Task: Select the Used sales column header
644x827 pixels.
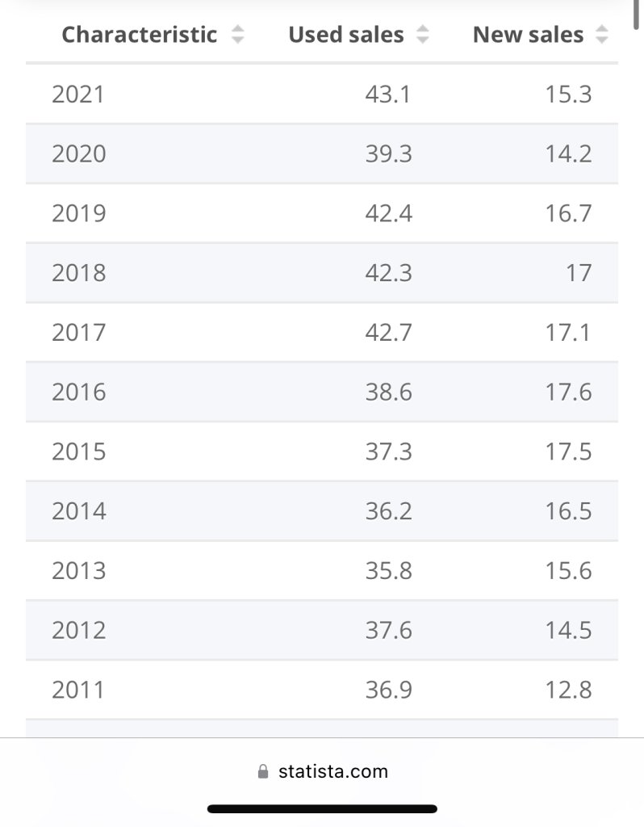Action: tap(345, 35)
